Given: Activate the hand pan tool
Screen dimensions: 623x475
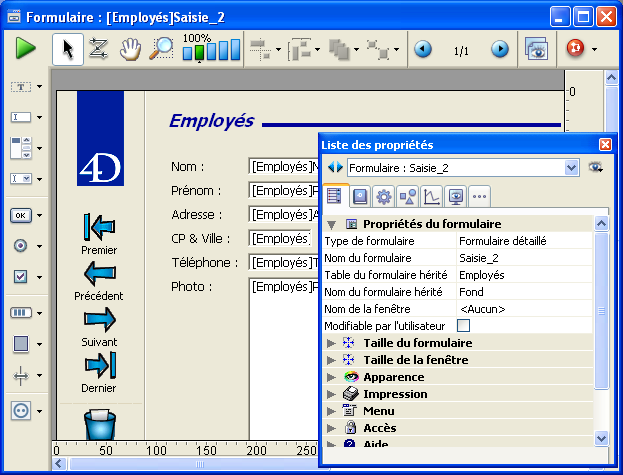Looking at the screenshot, I should coord(129,49).
